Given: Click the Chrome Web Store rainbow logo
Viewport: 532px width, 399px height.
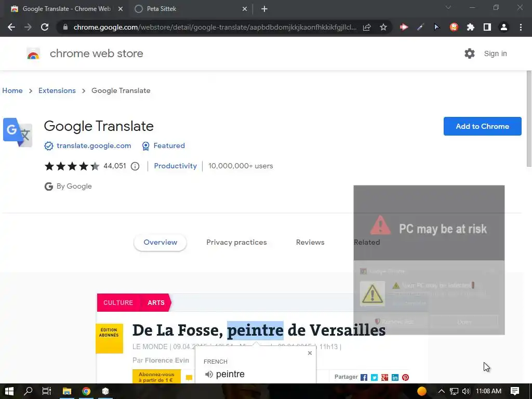Looking at the screenshot, I should 33,54.
